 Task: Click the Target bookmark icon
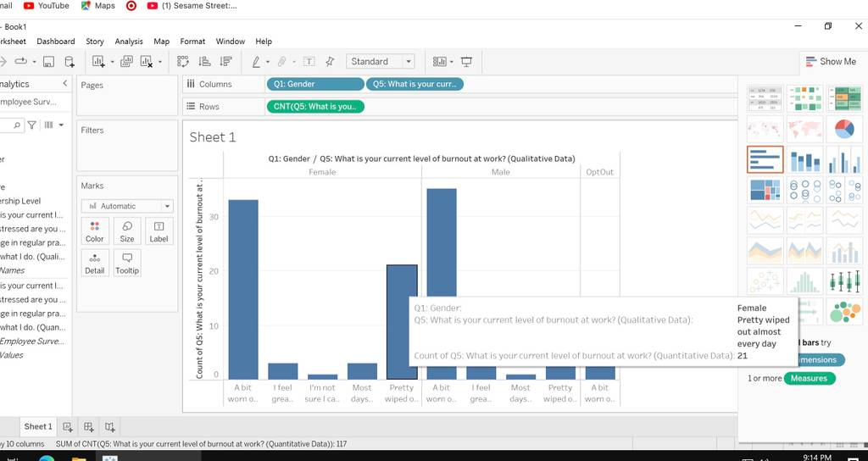click(131, 6)
